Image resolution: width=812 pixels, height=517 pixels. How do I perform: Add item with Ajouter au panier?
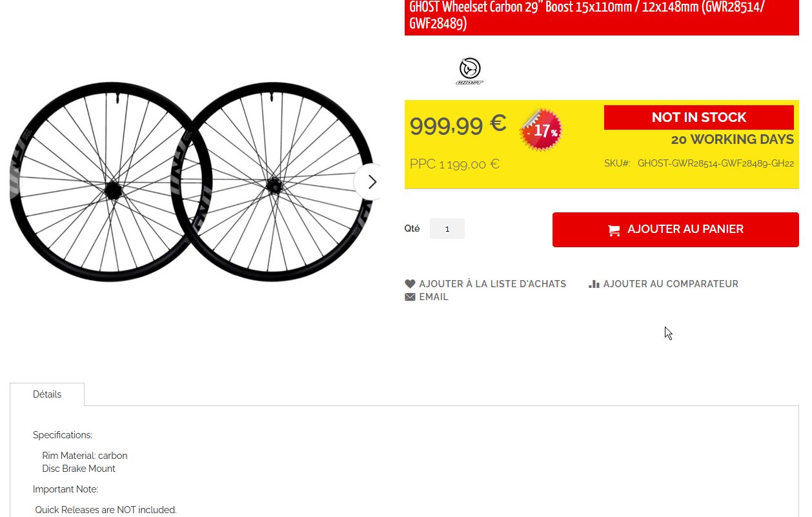point(675,229)
